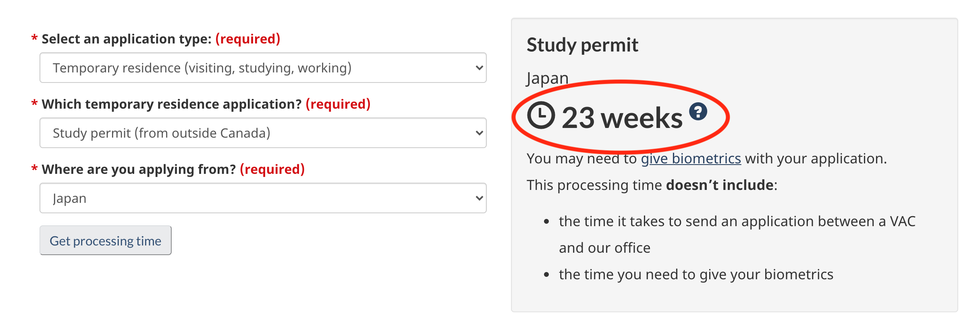980x334 pixels.
Task: Open the application type dropdown
Action: pyautogui.click(x=263, y=68)
